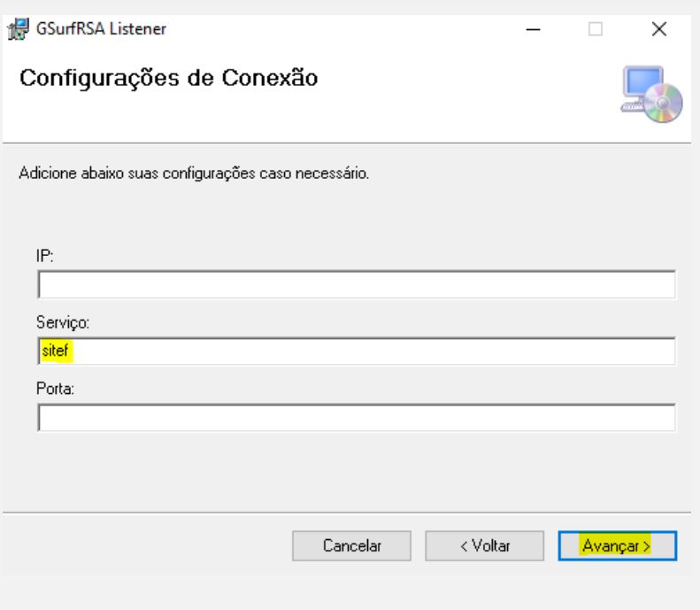
Task: Minimize the GSurfRSA Listener window
Action: coord(533,29)
